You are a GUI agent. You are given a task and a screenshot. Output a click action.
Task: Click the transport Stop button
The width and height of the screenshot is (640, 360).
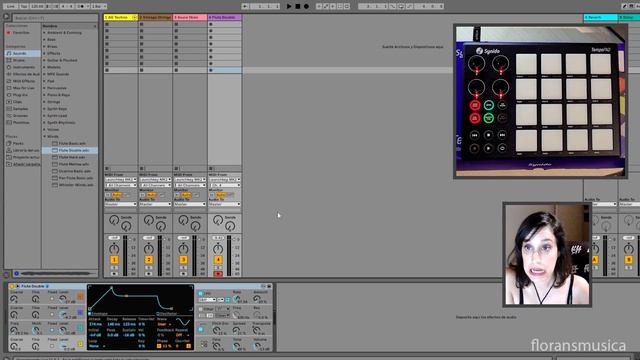(x=298, y=6)
